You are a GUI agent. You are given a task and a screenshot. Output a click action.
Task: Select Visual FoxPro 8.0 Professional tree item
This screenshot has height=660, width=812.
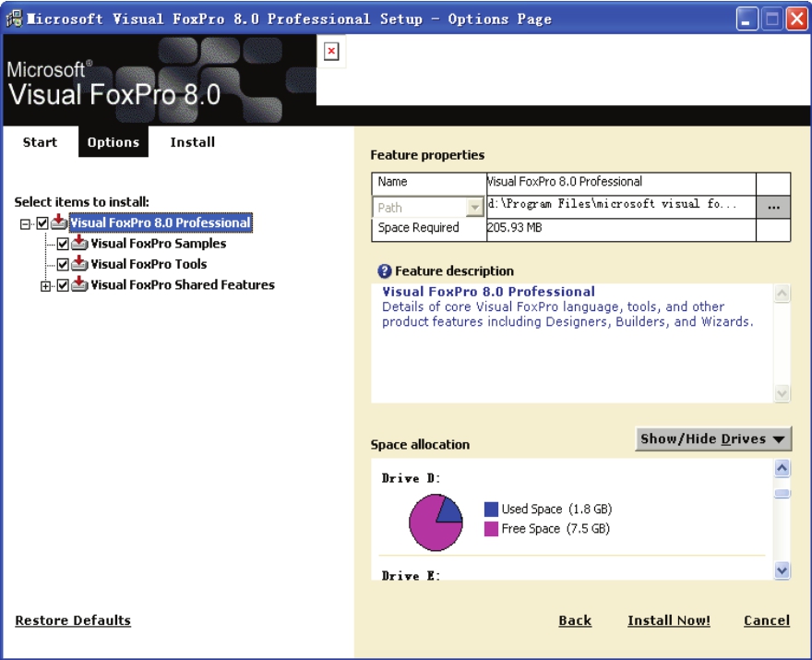(x=161, y=222)
